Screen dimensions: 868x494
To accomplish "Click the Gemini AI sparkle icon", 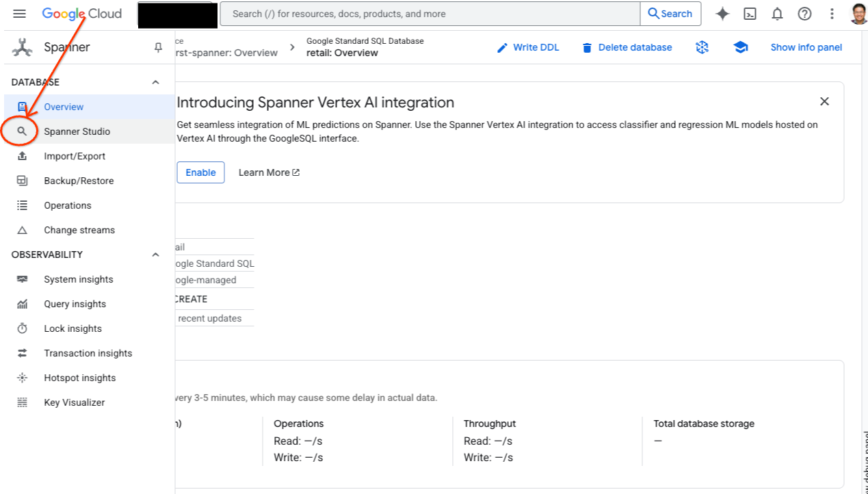I will click(722, 14).
